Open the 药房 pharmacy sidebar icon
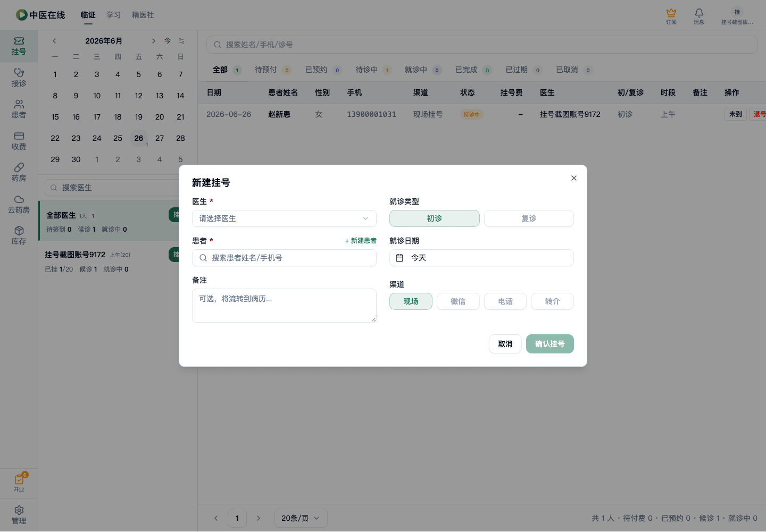Image resolution: width=766 pixels, height=532 pixels. point(19,172)
